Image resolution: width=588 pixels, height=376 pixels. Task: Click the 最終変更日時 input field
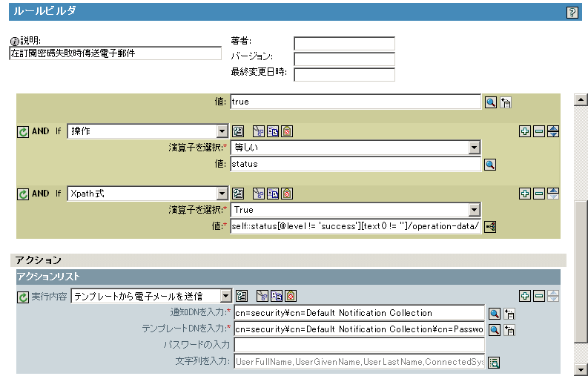pyautogui.click(x=344, y=74)
